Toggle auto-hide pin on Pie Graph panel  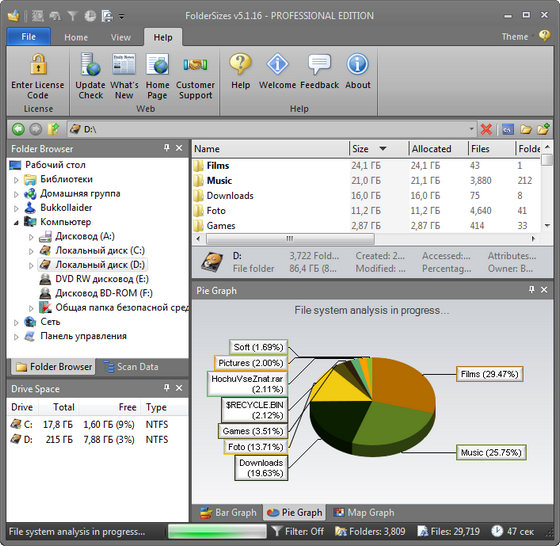(x=532, y=290)
